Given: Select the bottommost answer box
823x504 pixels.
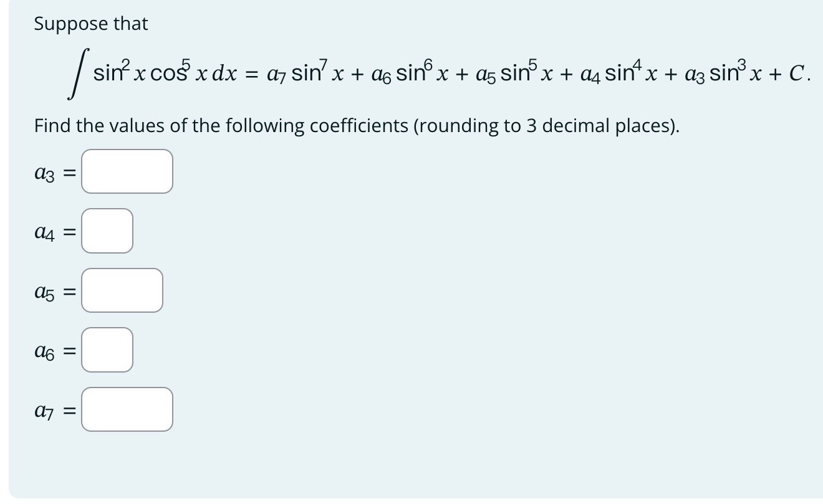Looking at the screenshot, I should [127, 409].
